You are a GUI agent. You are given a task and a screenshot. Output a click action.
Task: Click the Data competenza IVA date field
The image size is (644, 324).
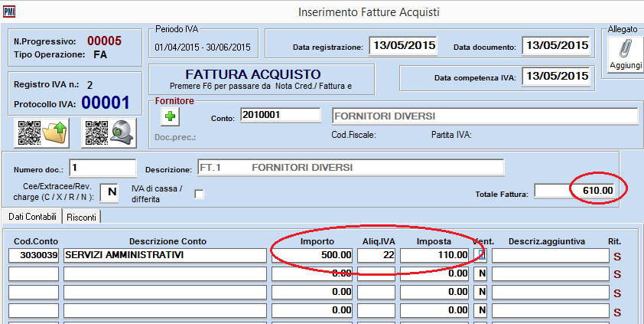[x=556, y=77]
